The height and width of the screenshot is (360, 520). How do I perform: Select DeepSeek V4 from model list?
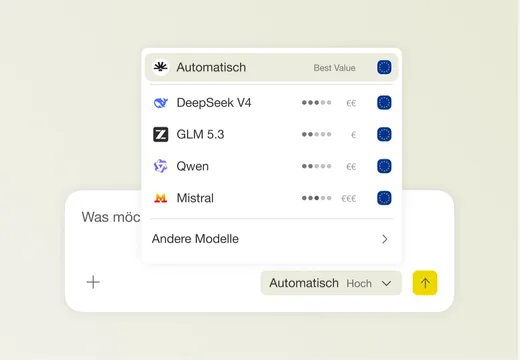click(x=272, y=103)
